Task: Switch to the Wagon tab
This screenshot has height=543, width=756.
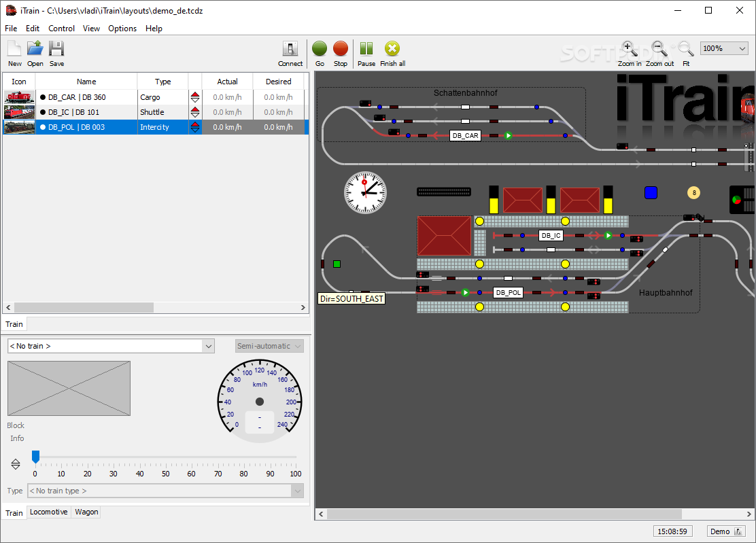Action: click(87, 512)
